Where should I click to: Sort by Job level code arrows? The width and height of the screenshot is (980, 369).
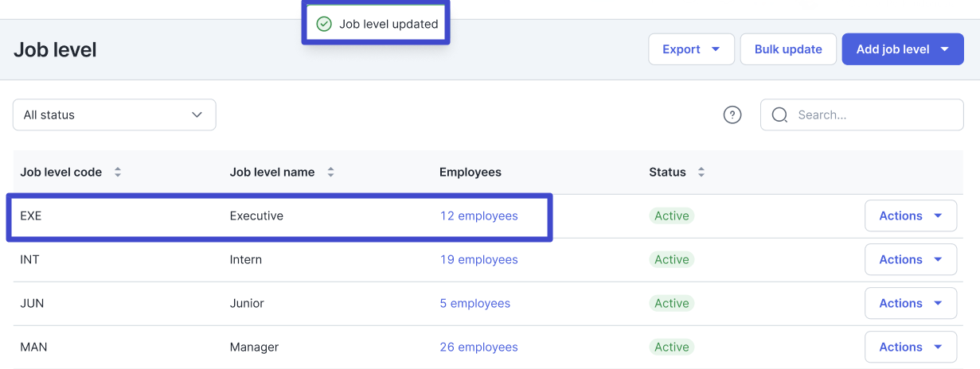[118, 172]
